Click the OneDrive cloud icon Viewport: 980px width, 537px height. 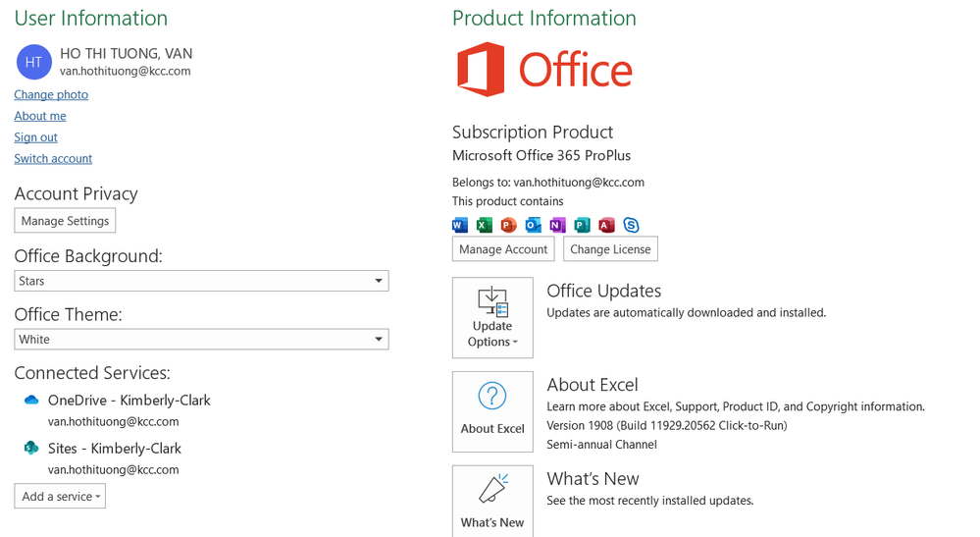click(31, 401)
